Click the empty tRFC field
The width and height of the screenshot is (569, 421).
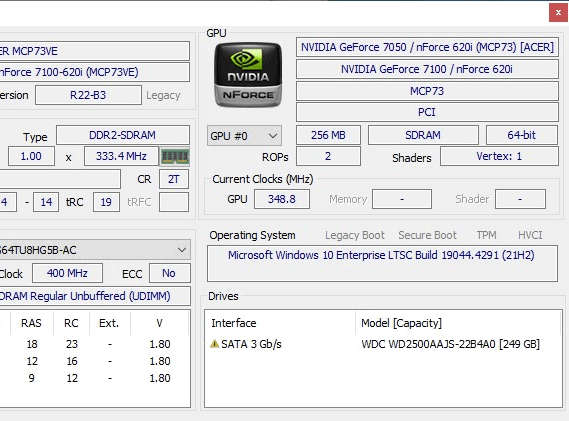[174, 202]
